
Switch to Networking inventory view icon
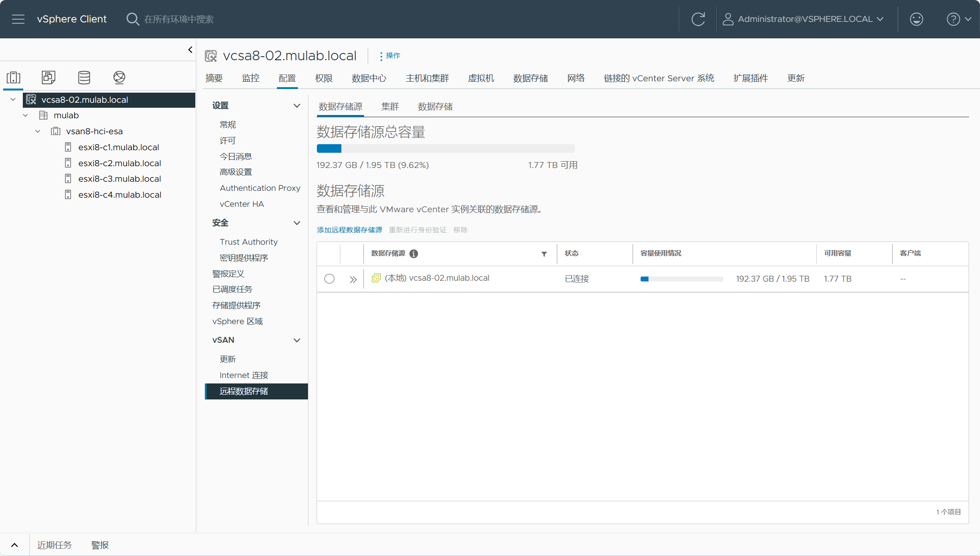pos(119,77)
